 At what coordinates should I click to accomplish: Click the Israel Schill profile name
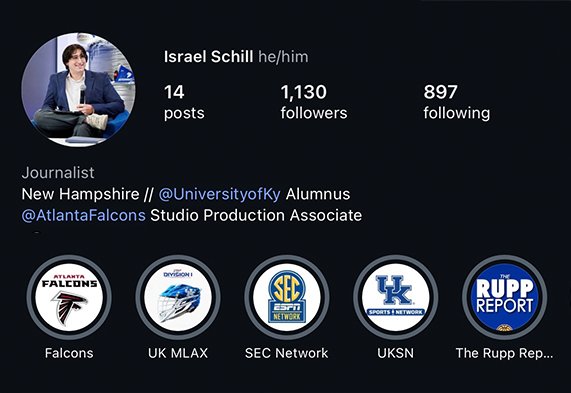[x=208, y=57]
